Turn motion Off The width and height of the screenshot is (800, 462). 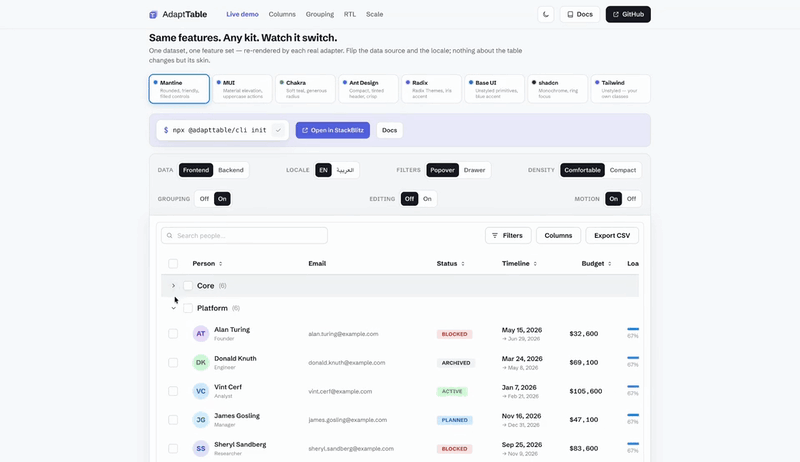(x=631, y=199)
